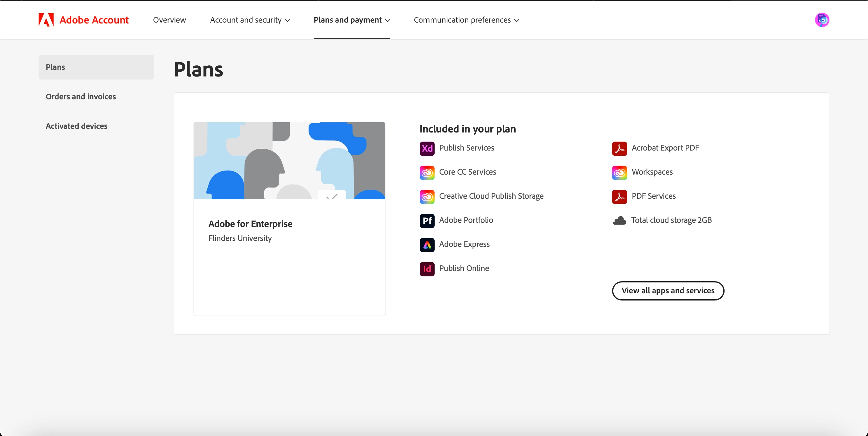Click the Xd Publish Services icon
Viewport: 868px width, 436px height.
pos(427,148)
